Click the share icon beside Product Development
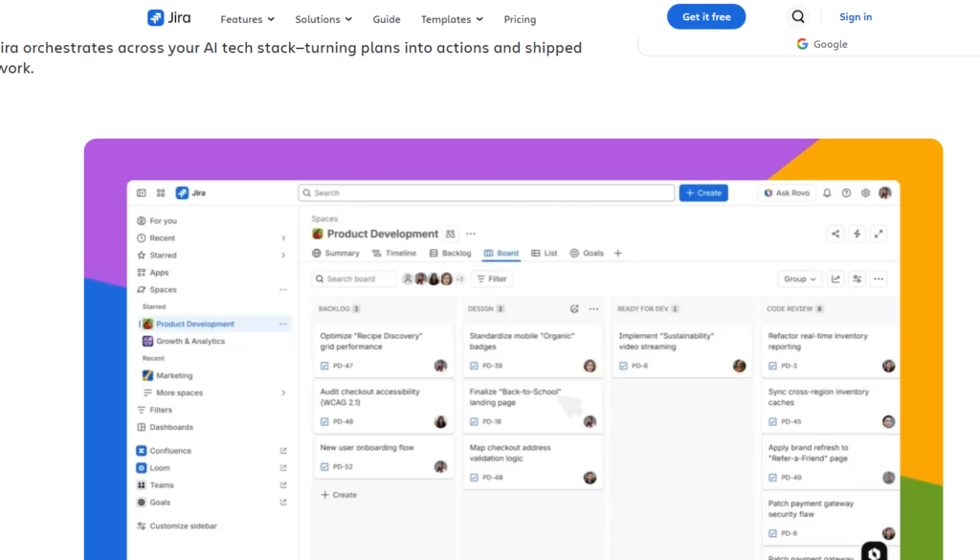 click(835, 234)
